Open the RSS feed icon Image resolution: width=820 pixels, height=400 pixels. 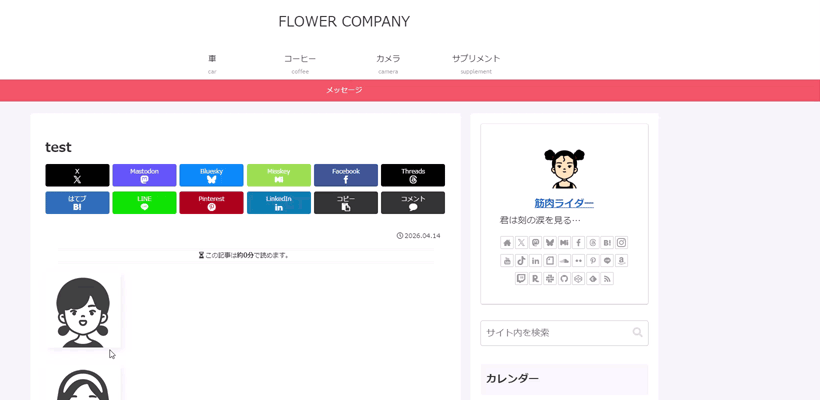(607, 279)
